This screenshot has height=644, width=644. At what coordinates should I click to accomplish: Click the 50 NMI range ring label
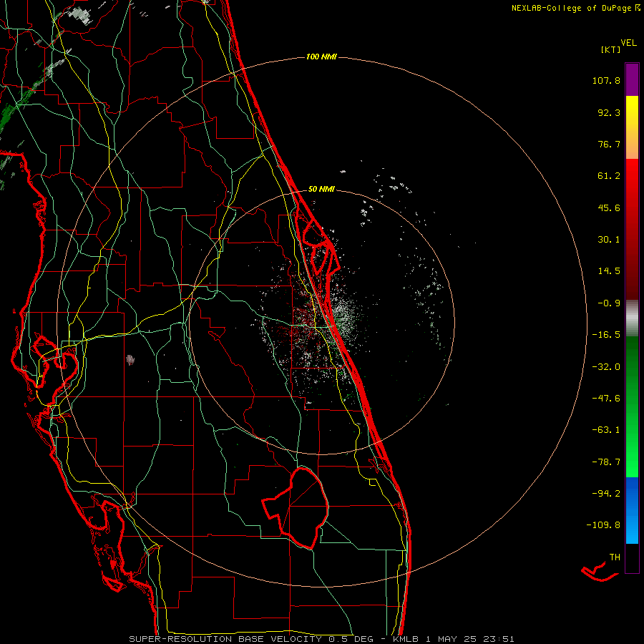coord(321,190)
